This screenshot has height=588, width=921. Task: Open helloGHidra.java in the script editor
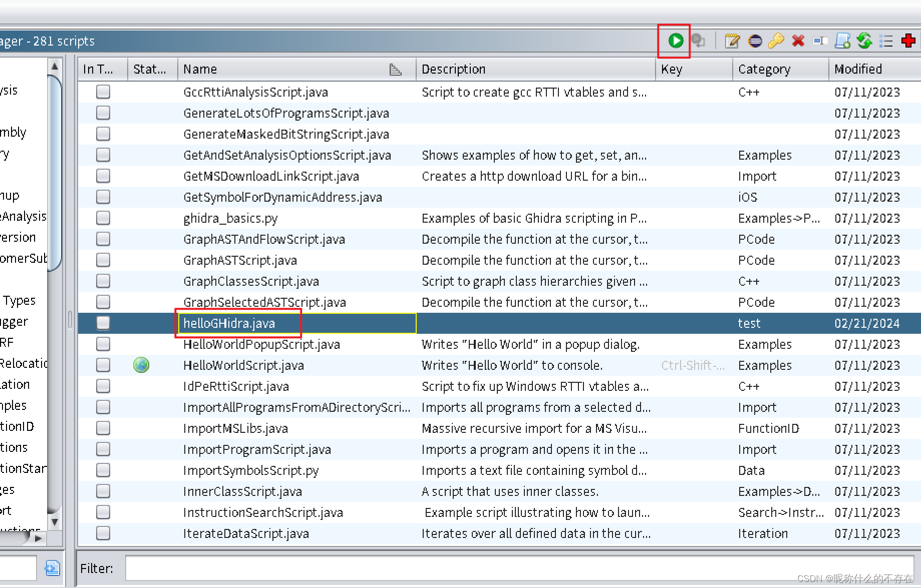(x=732, y=41)
